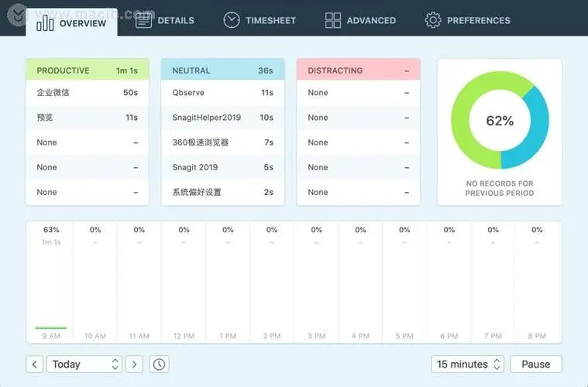Click the Pause button
Screen dimensions: 588x387
click(536, 364)
